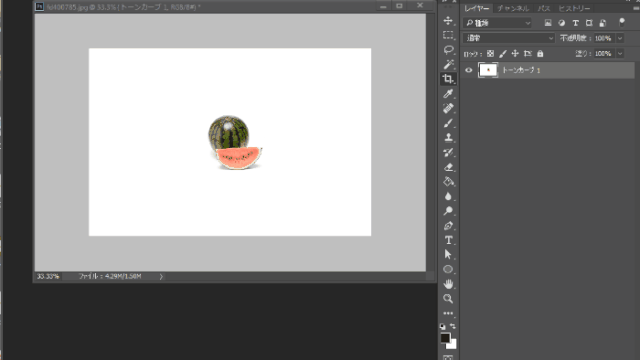Select the Move tool

click(448, 20)
